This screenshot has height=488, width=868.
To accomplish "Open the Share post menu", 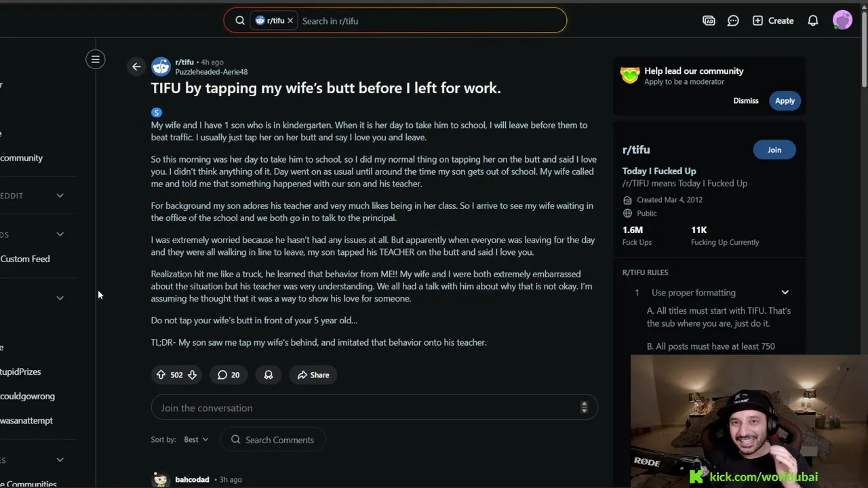I will coord(313,375).
